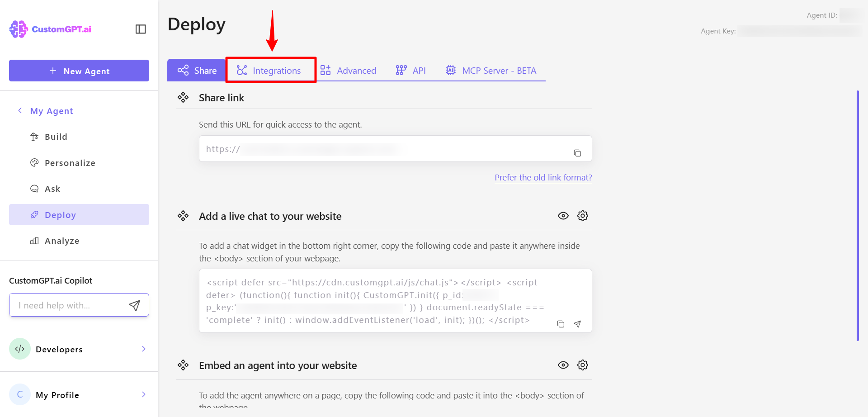
Task: Click the CustomGPT.ai Copilot heading
Action: [51, 280]
